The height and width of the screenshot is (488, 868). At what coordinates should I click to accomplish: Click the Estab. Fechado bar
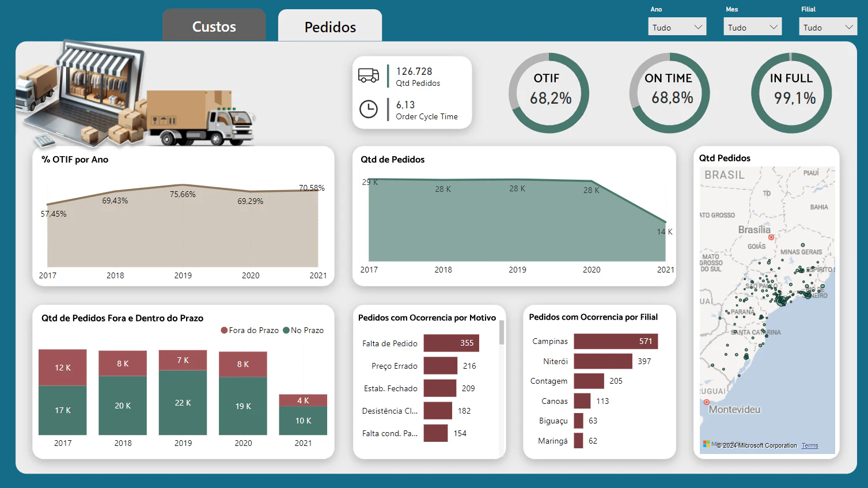pyautogui.click(x=440, y=388)
